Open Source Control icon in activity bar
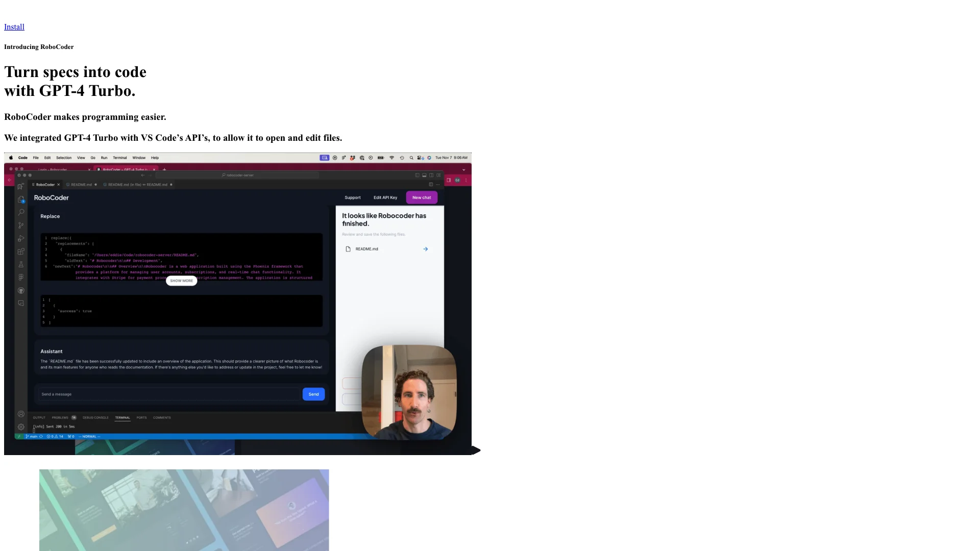This screenshot has height=551, width=980. (21, 226)
